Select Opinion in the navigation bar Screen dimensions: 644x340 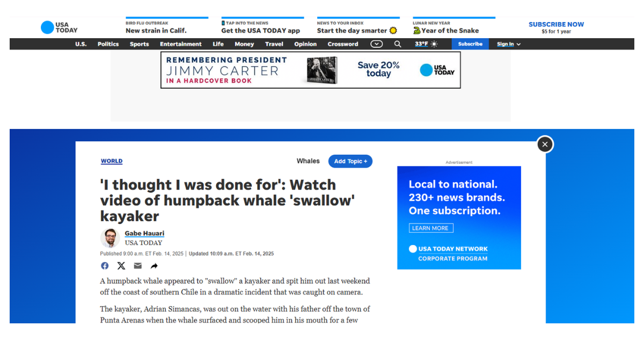click(x=305, y=44)
